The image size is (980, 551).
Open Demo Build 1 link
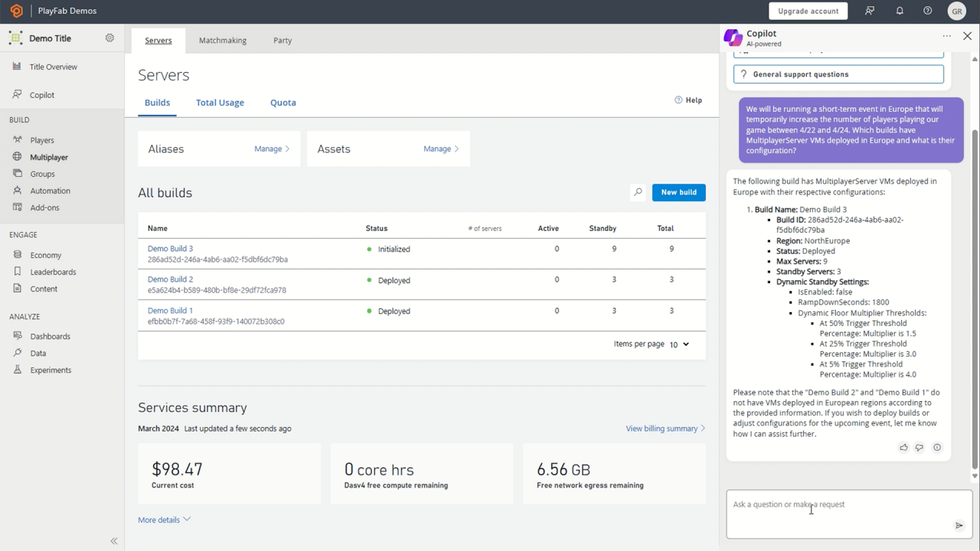pos(170,311)
